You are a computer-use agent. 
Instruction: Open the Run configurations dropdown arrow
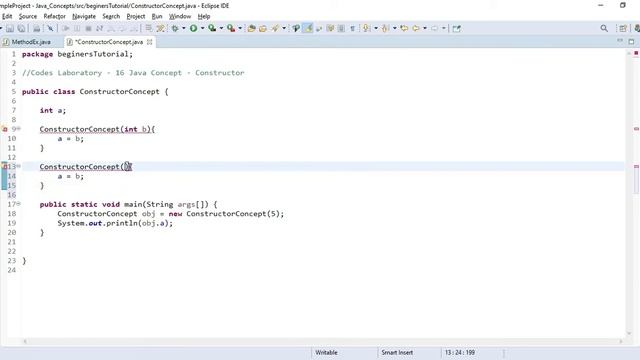pos(202,28)
